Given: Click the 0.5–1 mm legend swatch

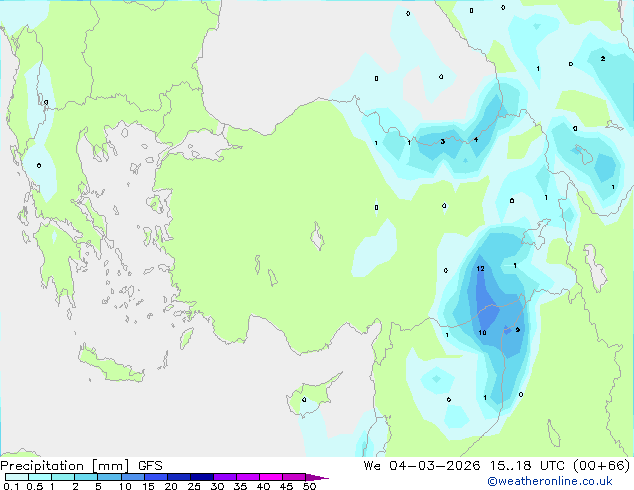Looking at the screenshot, I should point(40,477).
